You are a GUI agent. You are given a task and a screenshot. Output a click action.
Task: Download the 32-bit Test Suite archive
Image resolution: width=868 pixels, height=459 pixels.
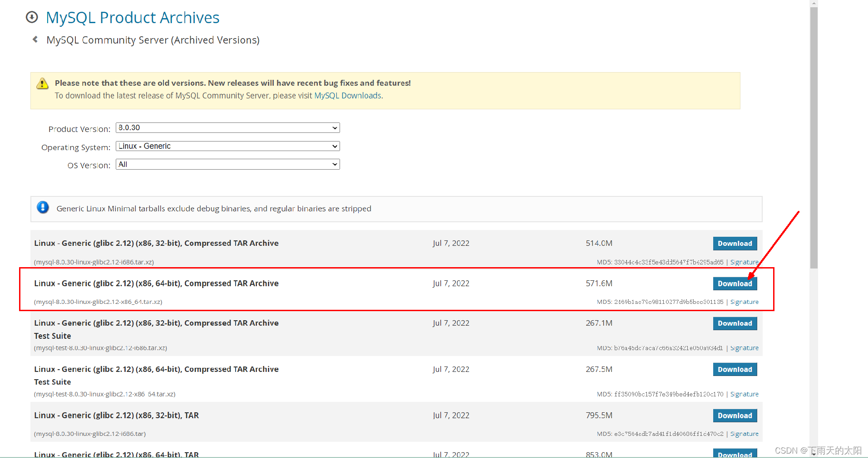(x=735, y=323)
